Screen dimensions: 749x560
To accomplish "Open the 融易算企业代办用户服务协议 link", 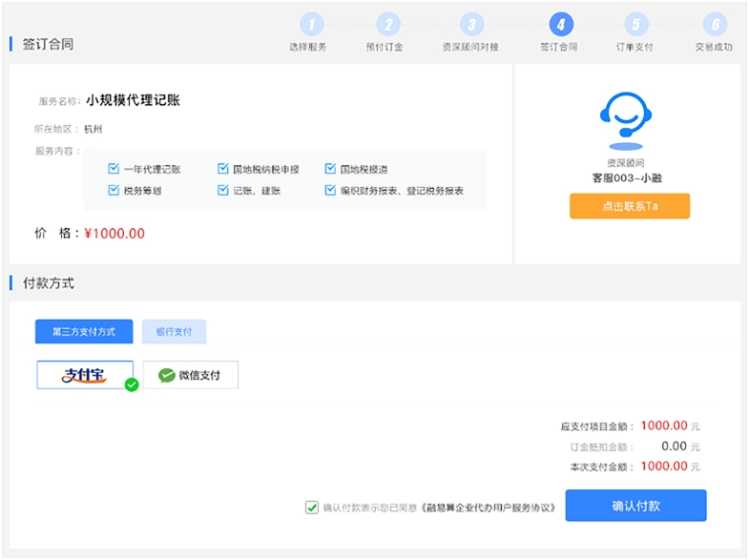I will 488,508.
